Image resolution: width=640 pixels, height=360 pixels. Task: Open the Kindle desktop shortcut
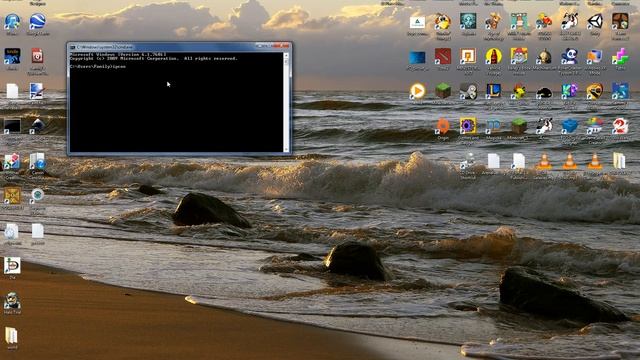[12, 56]
